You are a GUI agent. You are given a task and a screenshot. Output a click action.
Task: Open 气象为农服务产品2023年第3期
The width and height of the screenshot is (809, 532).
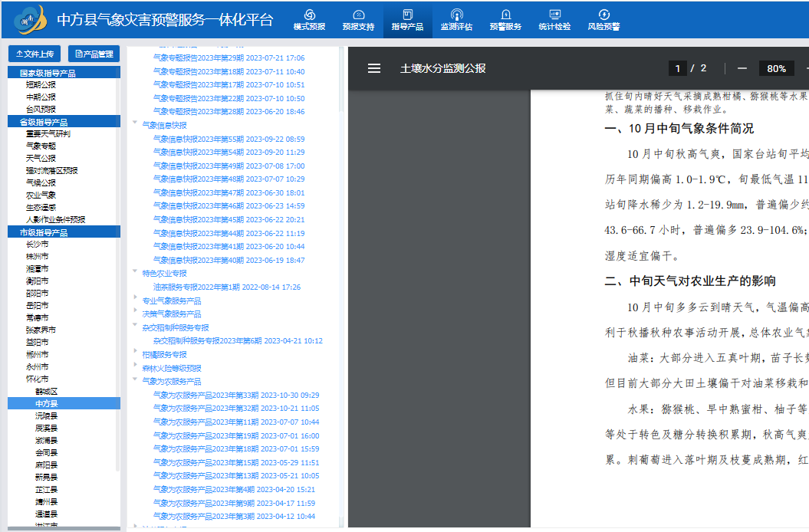[234, 516]
